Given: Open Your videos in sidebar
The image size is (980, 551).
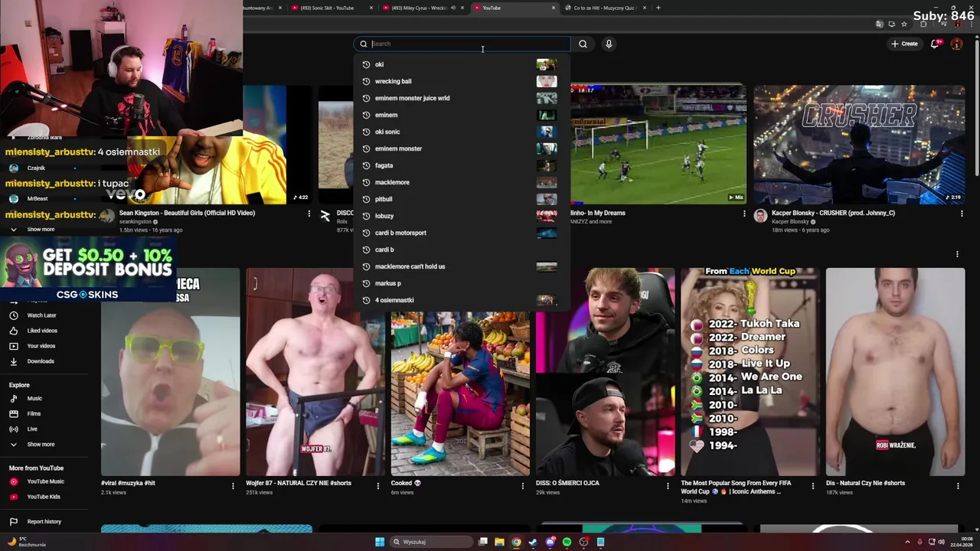Looking at the screenshot, I should (41, 346).
